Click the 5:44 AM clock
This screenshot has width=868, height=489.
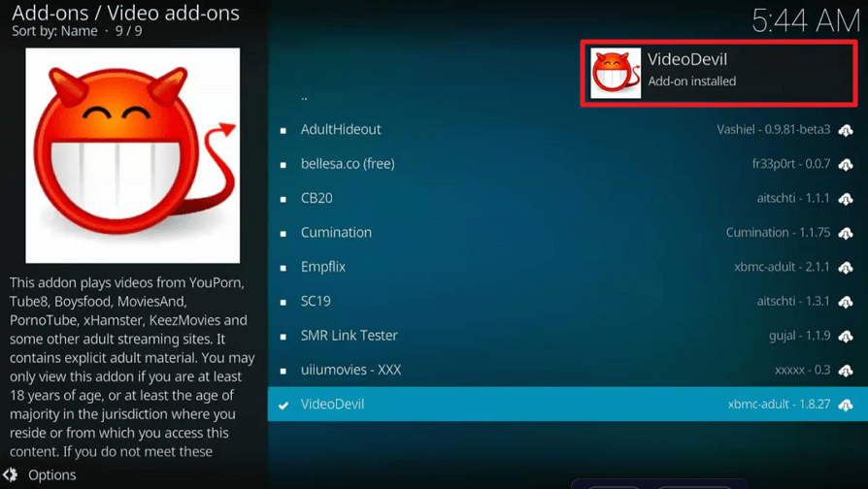pyautogui.click(x=806, y=21)
